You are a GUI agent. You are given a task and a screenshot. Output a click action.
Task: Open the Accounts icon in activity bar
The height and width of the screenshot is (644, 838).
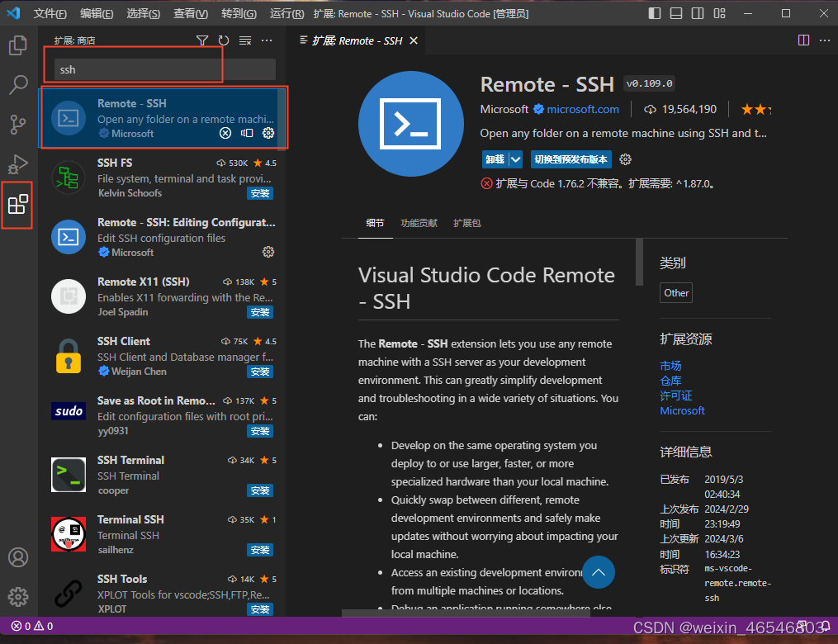(18, 557)
